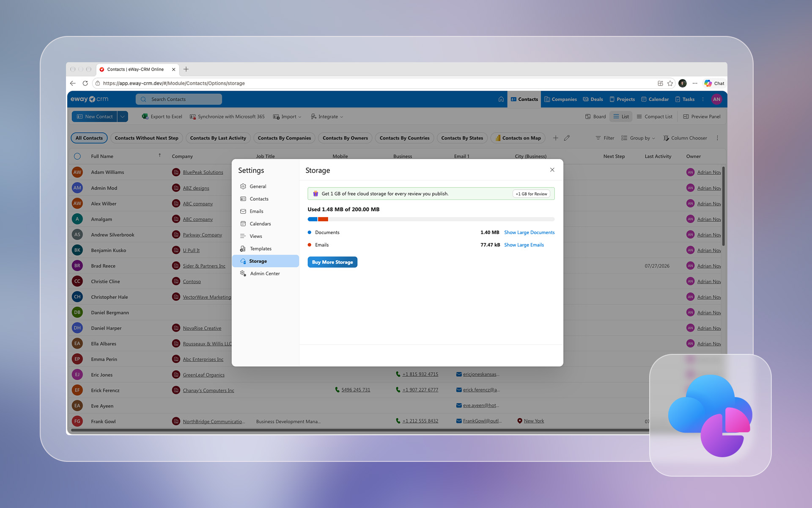Screen dimensions: 812x508
Task: Click the Search Contacts field
Action: [179, 99]
